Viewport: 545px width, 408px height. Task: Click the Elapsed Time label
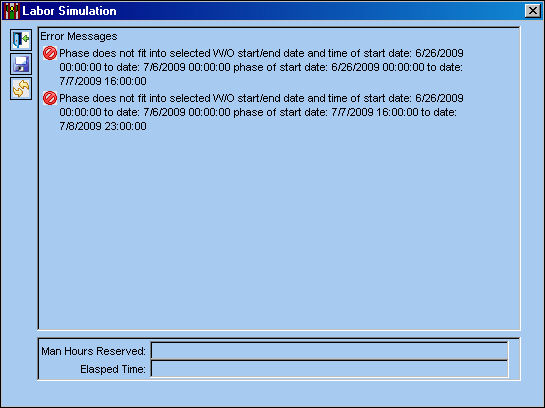pyautogui.click(x=113, y=369)
